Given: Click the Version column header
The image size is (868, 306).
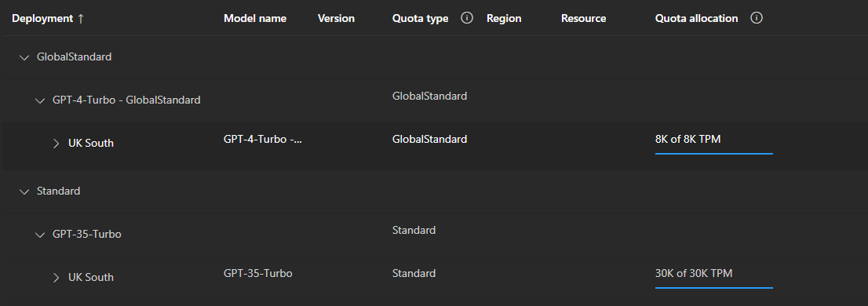Looking at the screenshot, I should tap(336, 18).
